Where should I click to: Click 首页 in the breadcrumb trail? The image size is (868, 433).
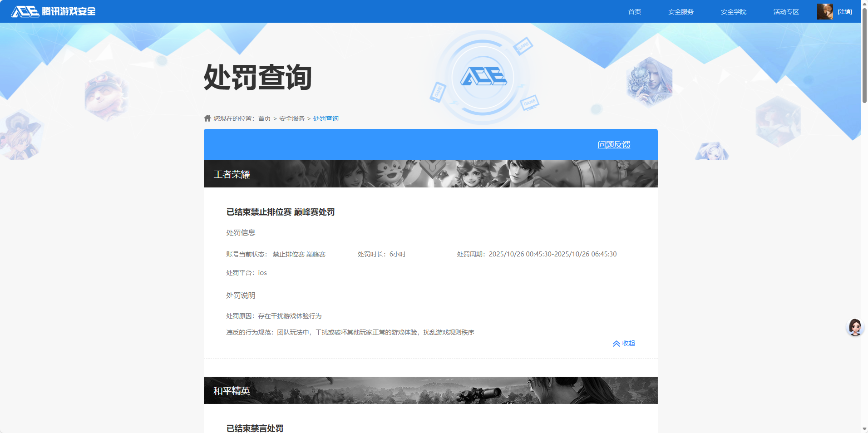point(264,118)
